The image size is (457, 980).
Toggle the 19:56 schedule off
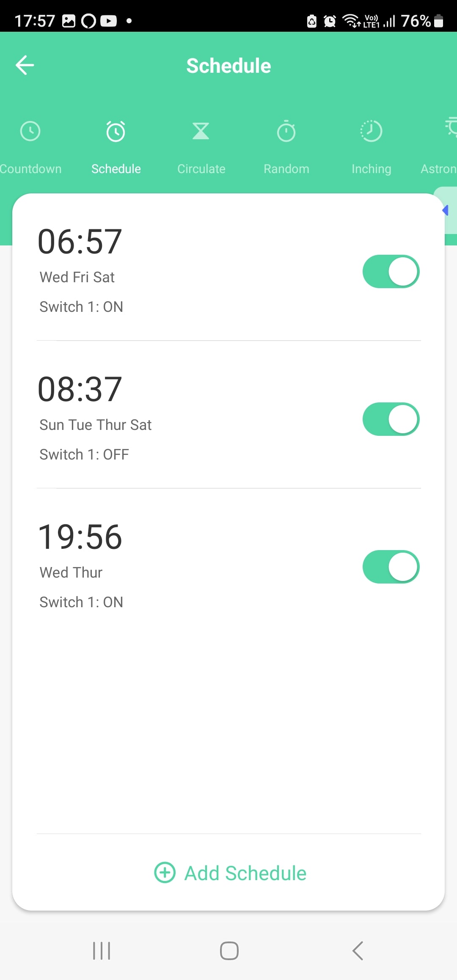(x=391, y=567)
